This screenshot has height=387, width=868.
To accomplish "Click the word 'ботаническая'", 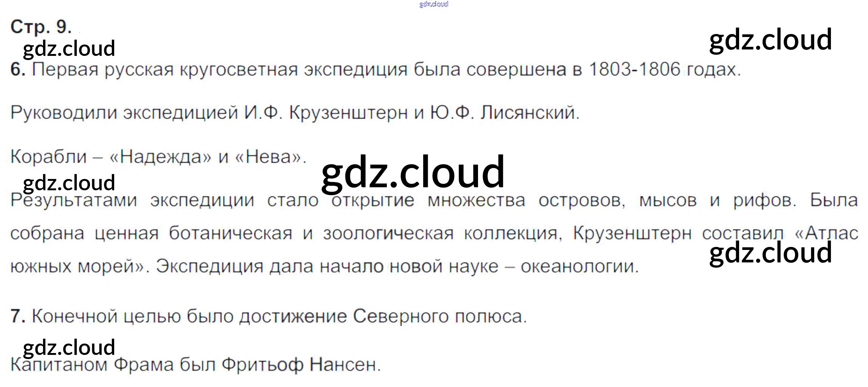I will 231,233.
